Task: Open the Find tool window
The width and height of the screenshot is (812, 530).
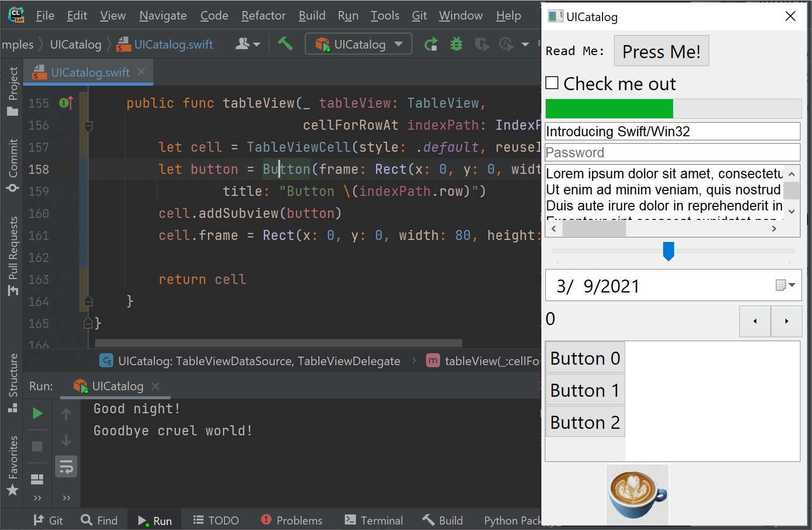Action: coord(99,520)
